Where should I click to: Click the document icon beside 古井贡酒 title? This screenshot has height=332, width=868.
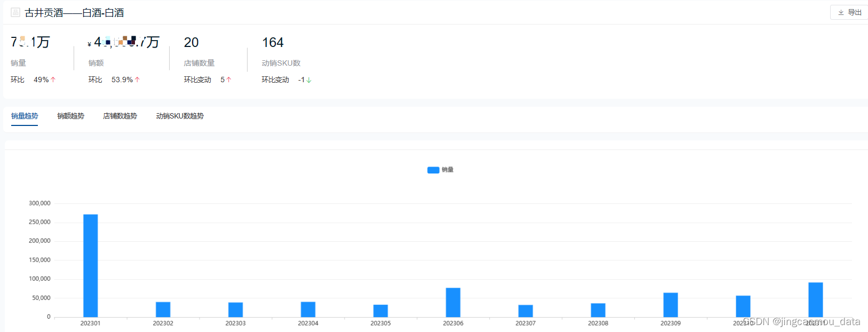15,12
